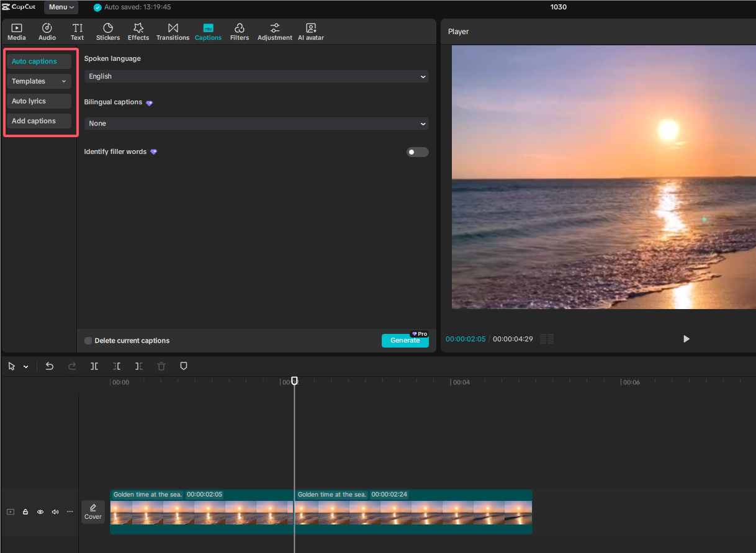Open the Media panel
756x553 pixels.
tap(16, 31)
